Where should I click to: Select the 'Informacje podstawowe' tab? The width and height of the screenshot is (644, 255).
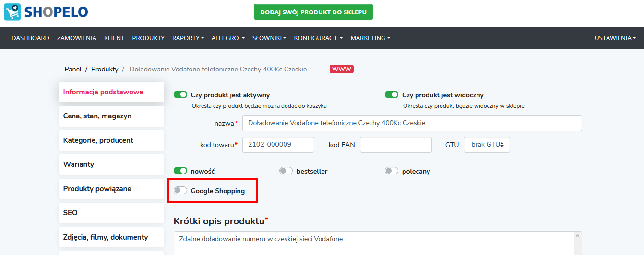tap(111, 92)
